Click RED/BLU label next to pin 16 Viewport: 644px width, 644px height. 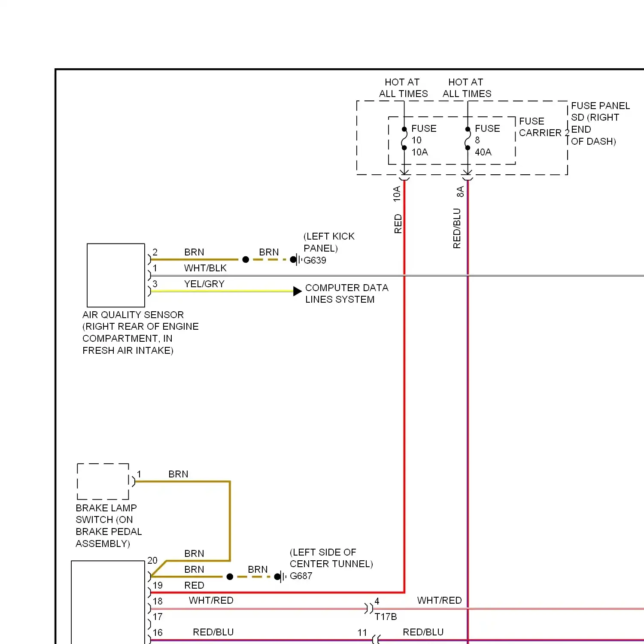click(x=213, y=632)
